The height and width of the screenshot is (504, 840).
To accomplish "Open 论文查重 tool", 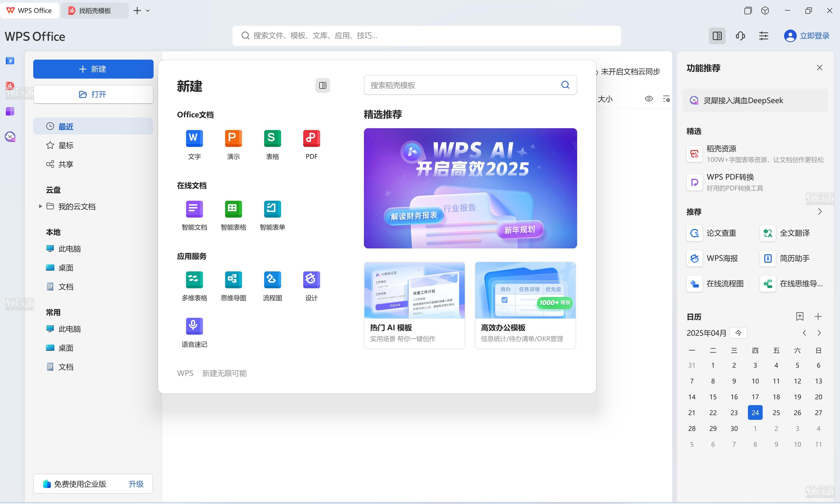I will [x=712, y=233].
